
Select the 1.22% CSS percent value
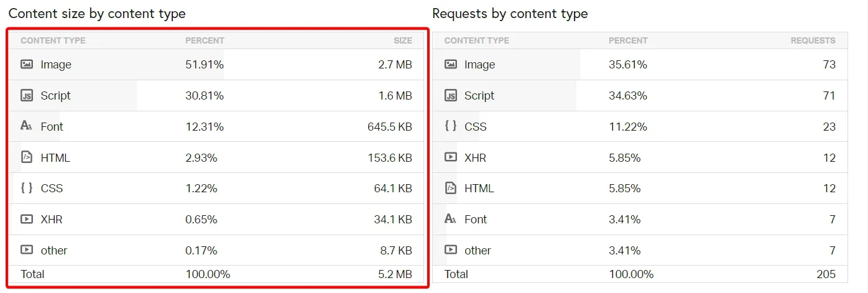201,188
